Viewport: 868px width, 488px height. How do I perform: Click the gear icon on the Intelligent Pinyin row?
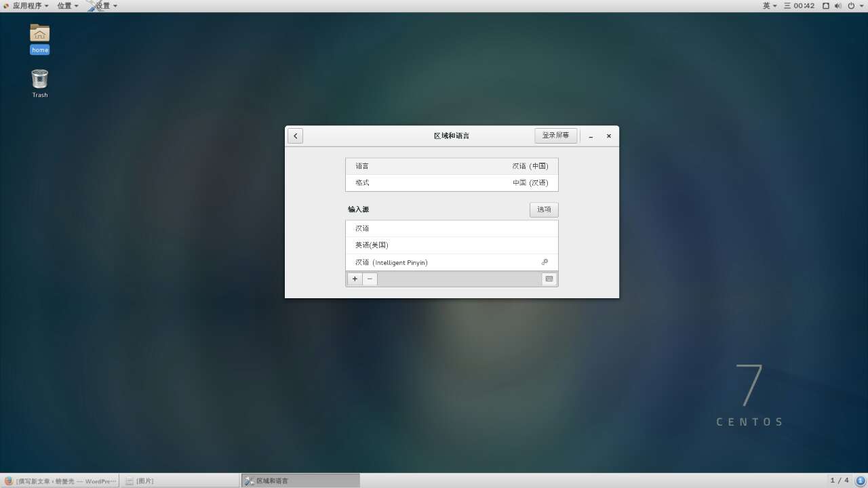coord(545,262)
